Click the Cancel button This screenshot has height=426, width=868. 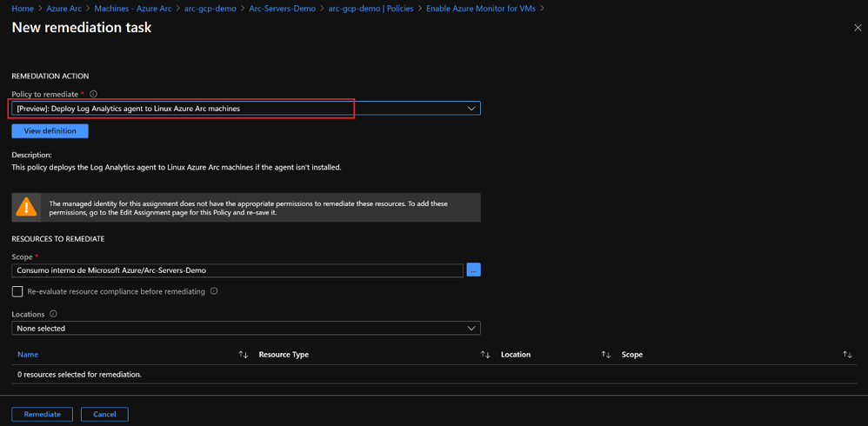(x=104, y=415)
